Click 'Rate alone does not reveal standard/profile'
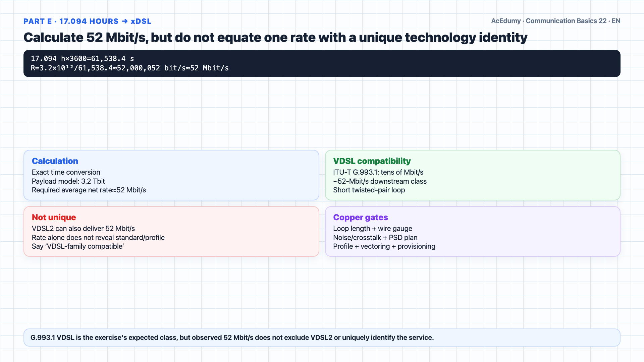 (x=98, y=238)
